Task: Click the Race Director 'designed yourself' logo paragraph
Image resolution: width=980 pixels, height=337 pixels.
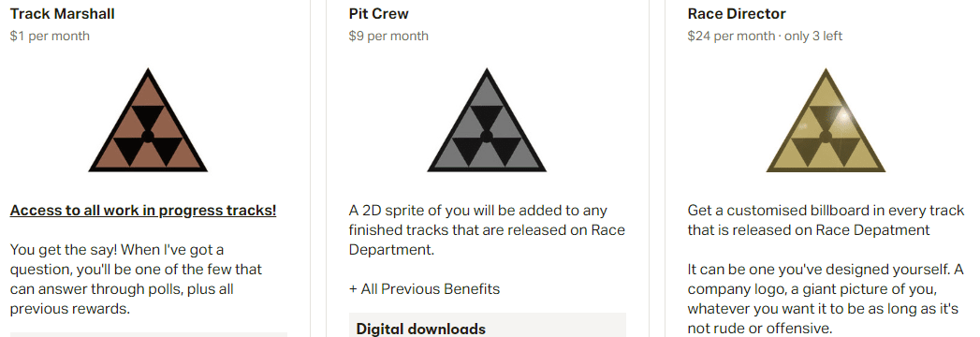Action: tap(826, 299)
